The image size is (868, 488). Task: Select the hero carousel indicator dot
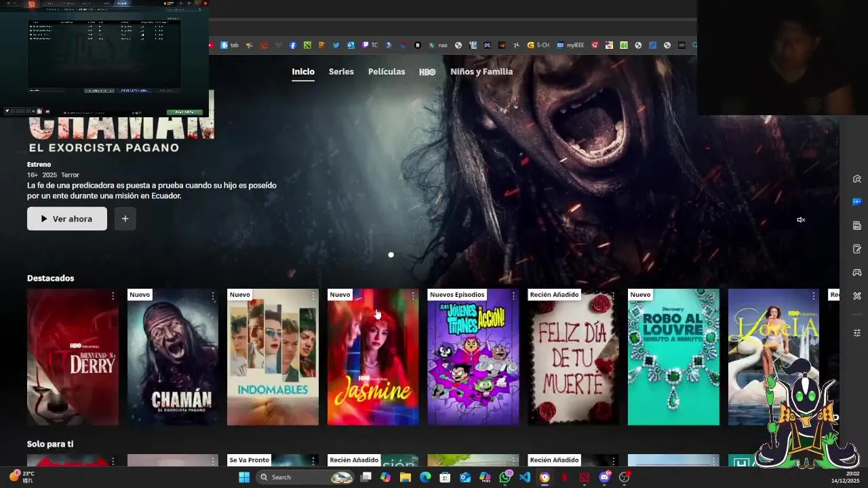[x=391, y=255]
